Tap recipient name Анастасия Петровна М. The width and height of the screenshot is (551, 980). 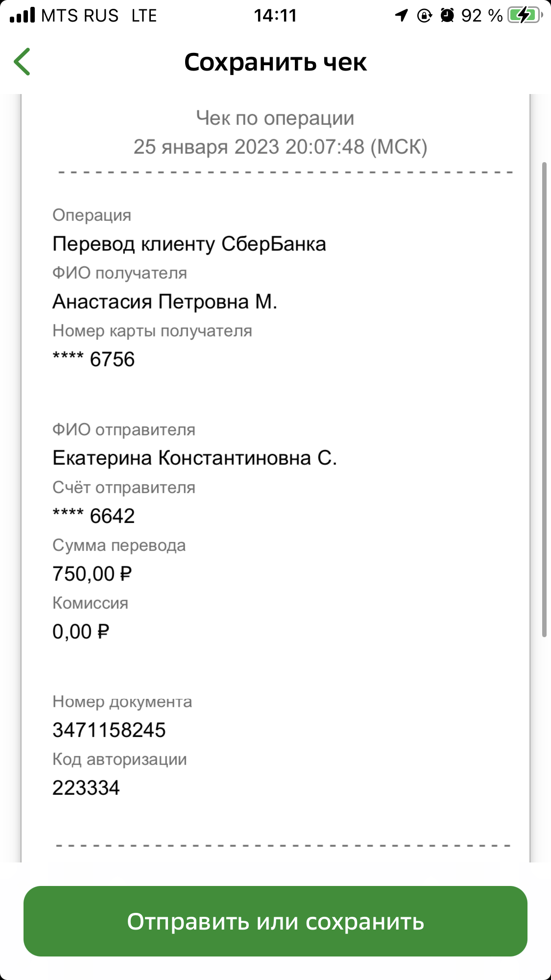pos(165,302)
